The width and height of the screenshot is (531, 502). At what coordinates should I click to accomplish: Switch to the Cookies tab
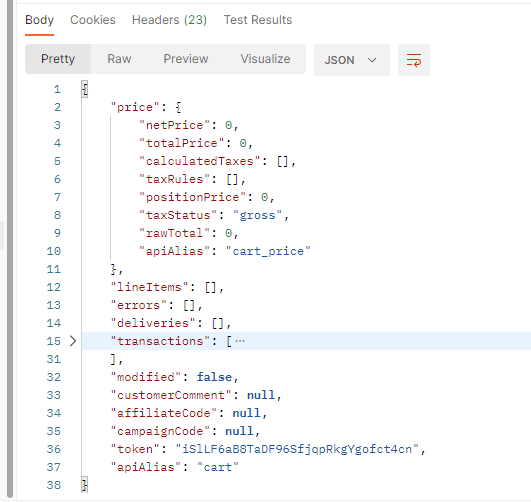pyautogui.click(x=92, y=20)
